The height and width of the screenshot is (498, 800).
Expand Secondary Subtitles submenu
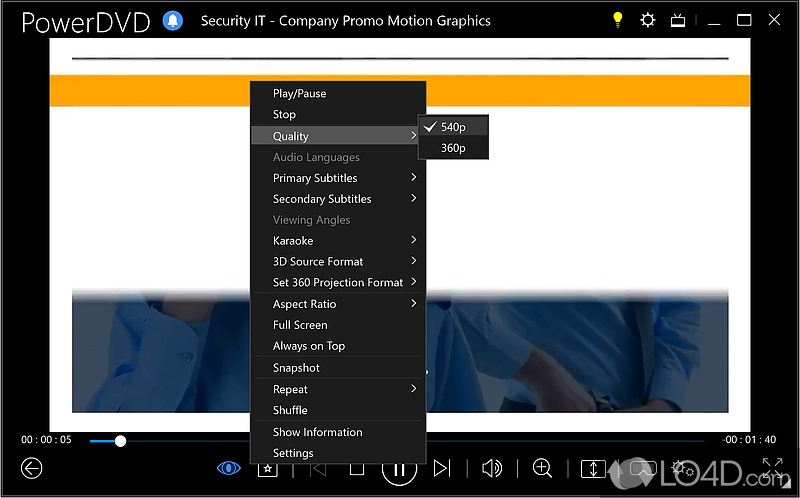[x=338, y=198]
